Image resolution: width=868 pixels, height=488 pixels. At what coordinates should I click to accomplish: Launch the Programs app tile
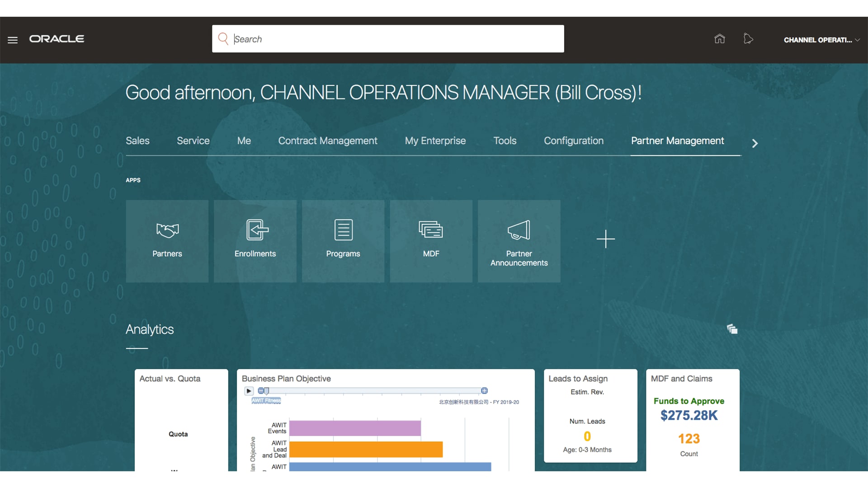[x=343, y=241]
